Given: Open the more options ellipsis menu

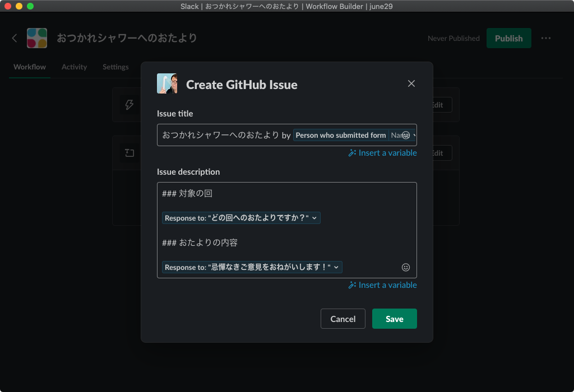Looking at the screenshot, I should (x=545, y=39).
